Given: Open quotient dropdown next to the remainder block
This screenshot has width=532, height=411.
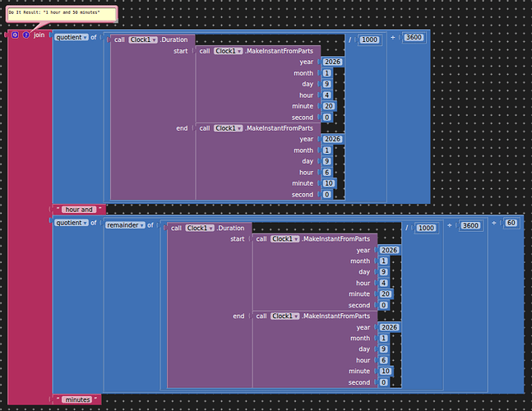Looking at the screenshot, I should tap(72, 223).
